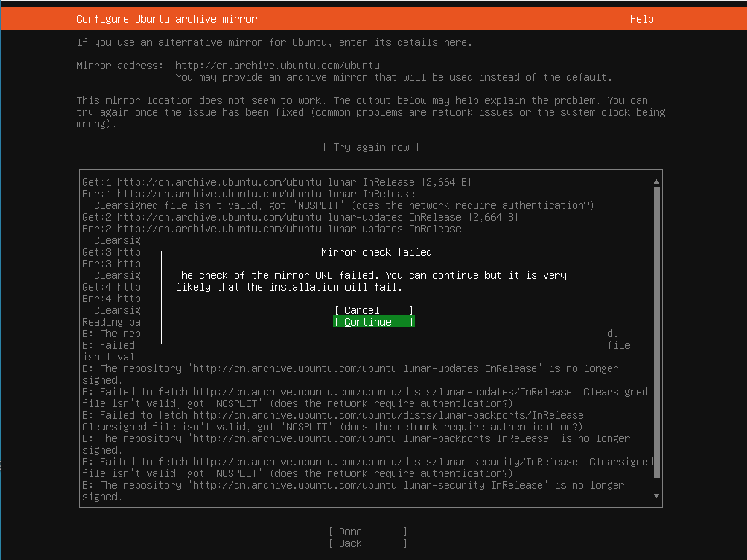Image resolution: width=747 pixels, height=560 pixels.
Task: Choose Cancel in the Mirror check failed dialog
Action: (373, 310)
